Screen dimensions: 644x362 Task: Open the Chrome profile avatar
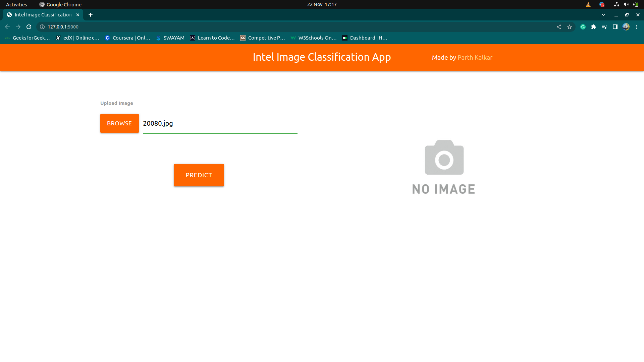pos(626,27)
